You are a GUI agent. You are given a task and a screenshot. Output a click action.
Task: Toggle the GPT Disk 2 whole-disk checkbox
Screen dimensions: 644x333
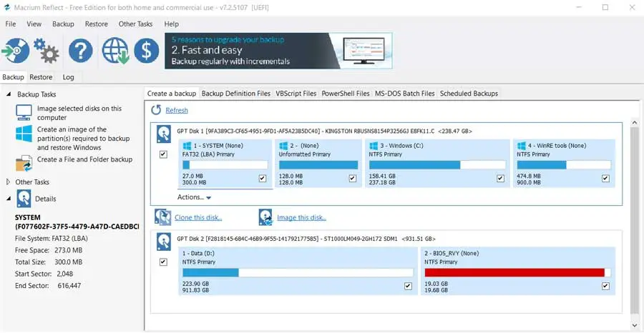coord(163,262)
